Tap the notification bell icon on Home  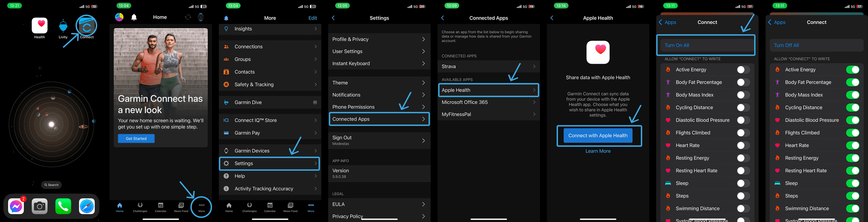(x=134, y=17)
